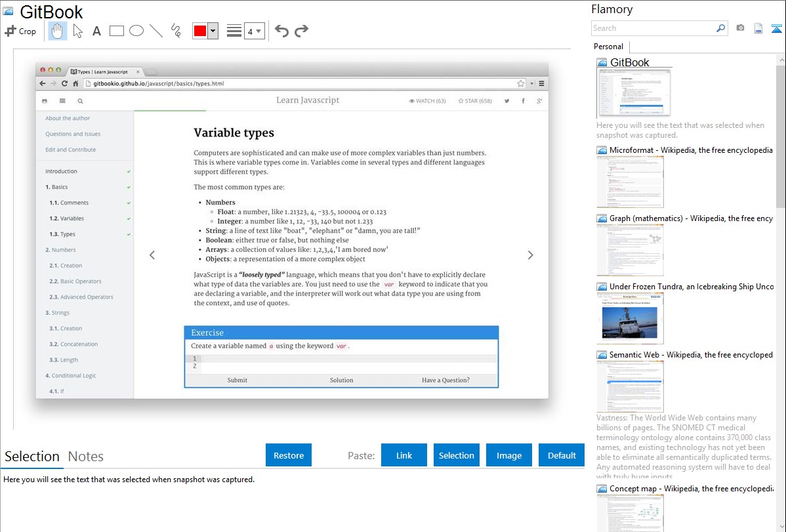Click the STAR (658) button
This screenshot has width=786, height=532.
point(475,101)
